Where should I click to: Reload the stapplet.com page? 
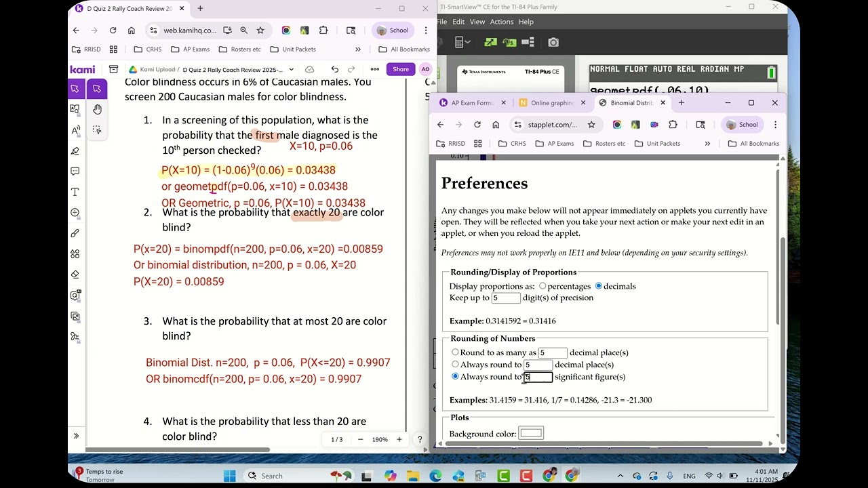pyautogui.click(x=477, y=125)
